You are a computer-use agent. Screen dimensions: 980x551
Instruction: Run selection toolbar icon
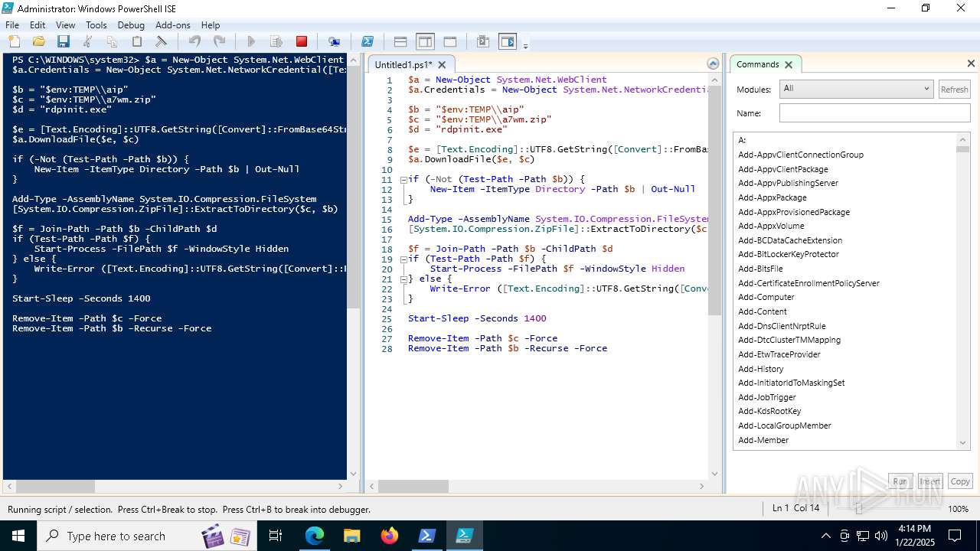(276, 41)
